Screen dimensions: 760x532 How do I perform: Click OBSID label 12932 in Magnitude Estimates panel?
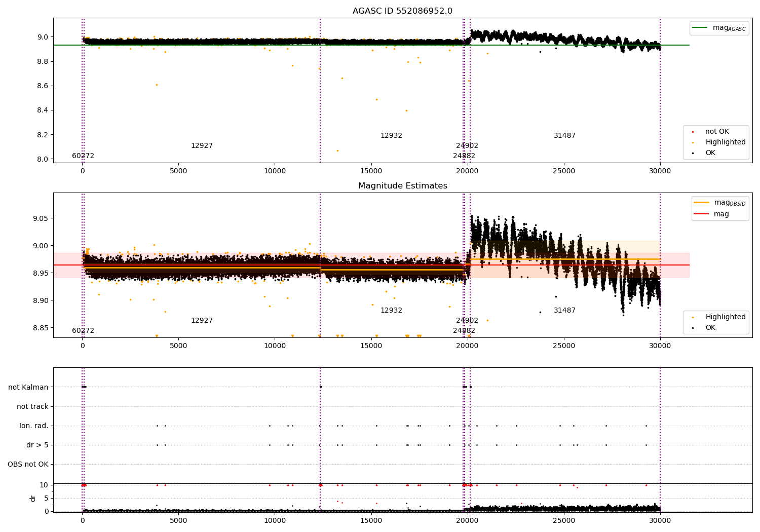click(x=391, y=311)
